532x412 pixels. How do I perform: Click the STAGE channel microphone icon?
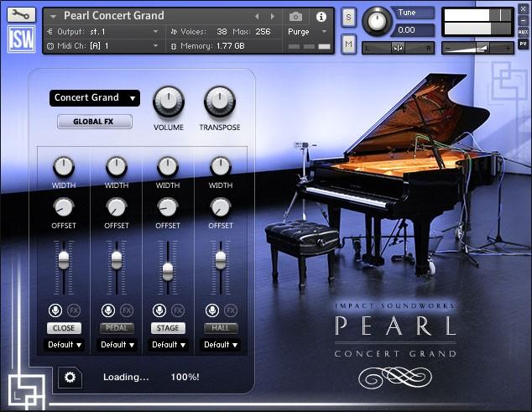click(x=160, y=310)
